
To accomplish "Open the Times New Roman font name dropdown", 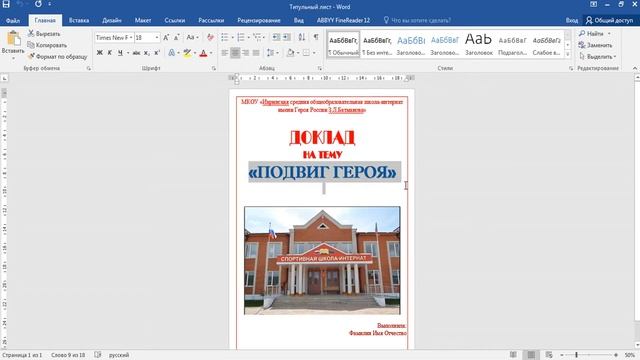I will click(131, 38).
